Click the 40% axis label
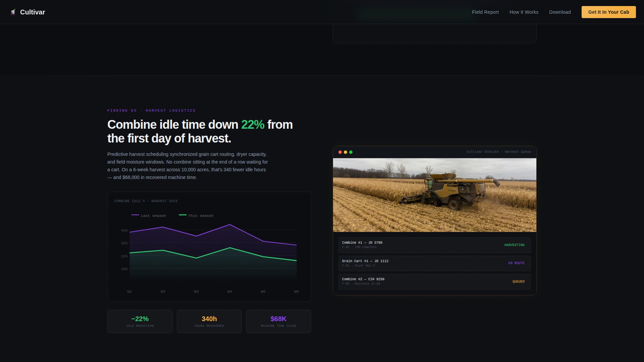The width and height of the screenshot is (644, 362). click(x=124, y=231)
